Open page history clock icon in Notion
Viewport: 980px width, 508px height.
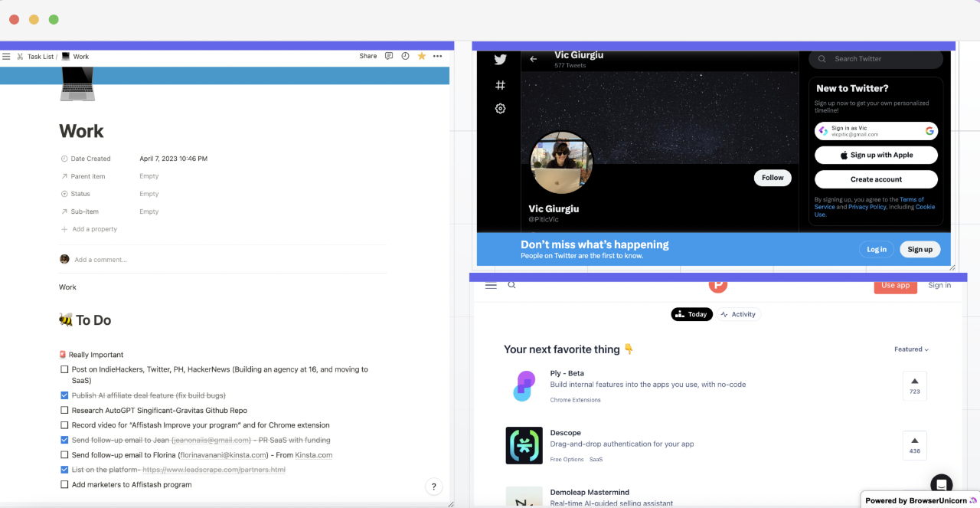pyautogui.click(x=405, y=56)
